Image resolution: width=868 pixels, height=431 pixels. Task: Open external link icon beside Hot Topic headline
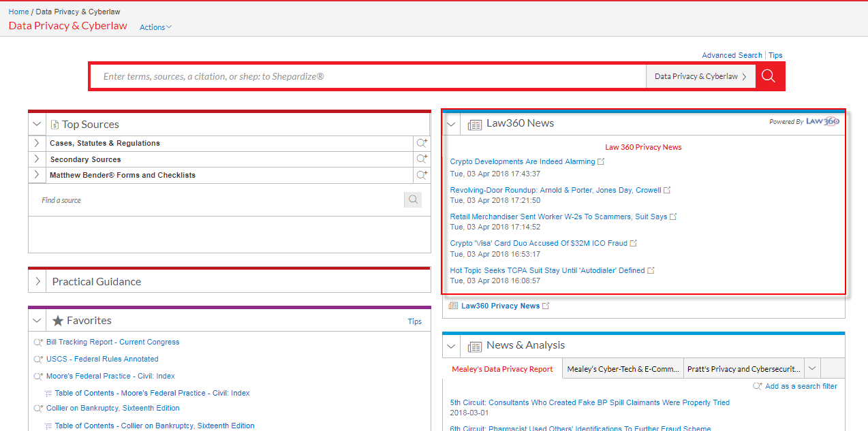tap(651, 270)
